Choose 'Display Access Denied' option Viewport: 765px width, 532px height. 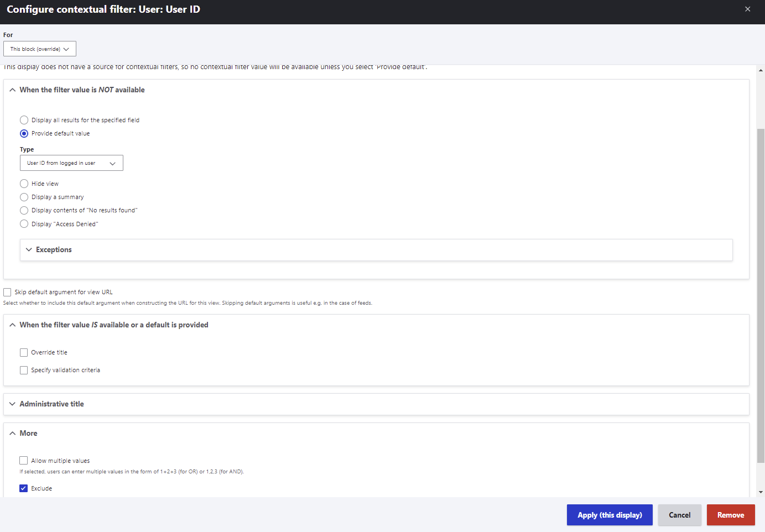tap(24, 223)
